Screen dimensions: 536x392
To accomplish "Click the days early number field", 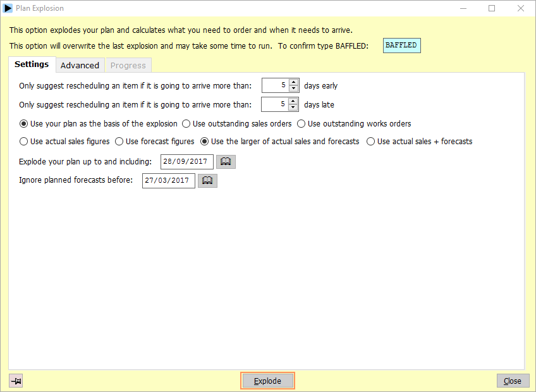I will pos(275,85).
